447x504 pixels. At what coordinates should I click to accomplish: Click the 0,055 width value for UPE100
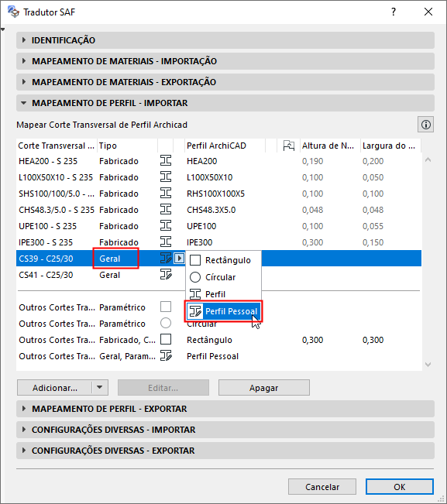coord(373,226)
